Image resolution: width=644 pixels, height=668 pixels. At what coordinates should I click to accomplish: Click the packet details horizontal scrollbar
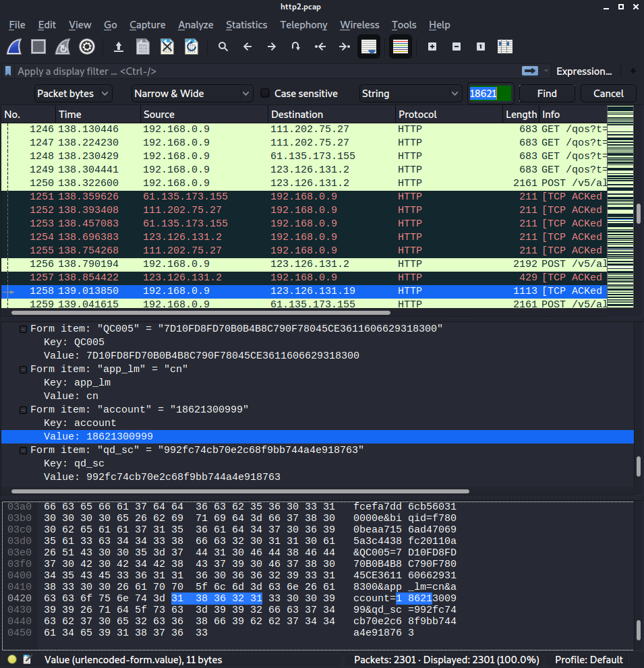click(x=240, y=491)
